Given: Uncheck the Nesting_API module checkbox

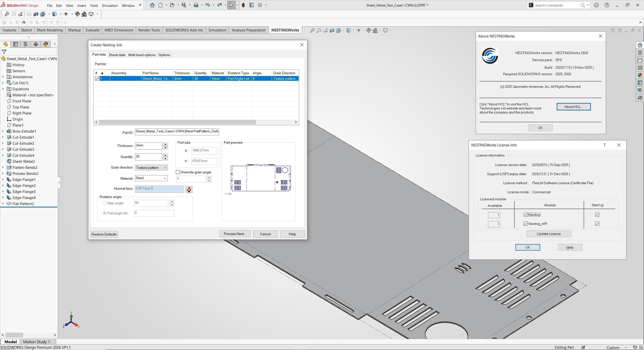Looking at the screenshot, I should [x=526, y=224].
